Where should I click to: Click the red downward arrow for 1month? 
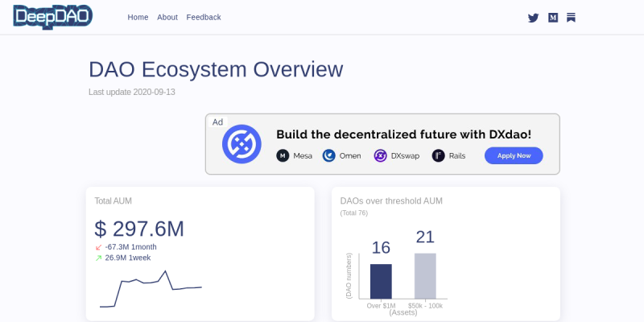tap(99, 247)
